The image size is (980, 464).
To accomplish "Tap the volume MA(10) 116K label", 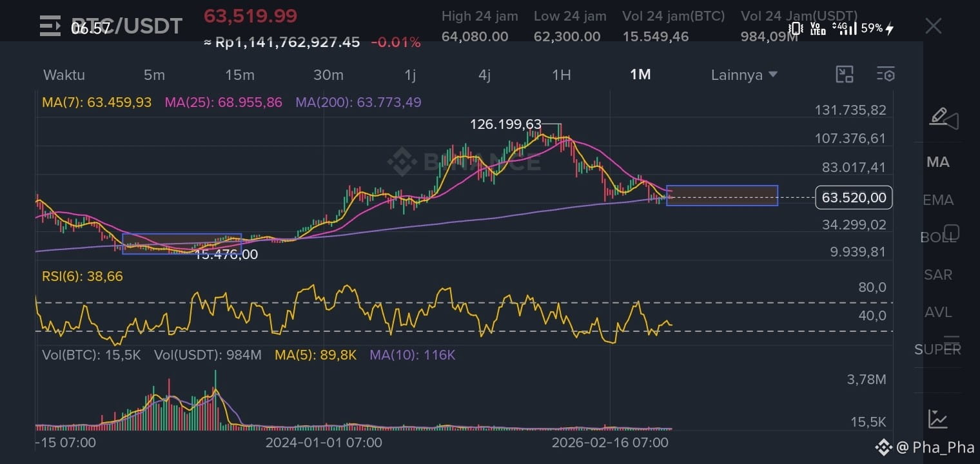I will pos(413,354).
